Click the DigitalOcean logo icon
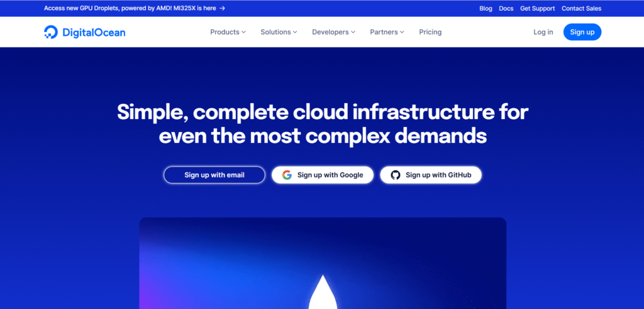The height and width of the screenshot is (309, 644). click(51, 32)
